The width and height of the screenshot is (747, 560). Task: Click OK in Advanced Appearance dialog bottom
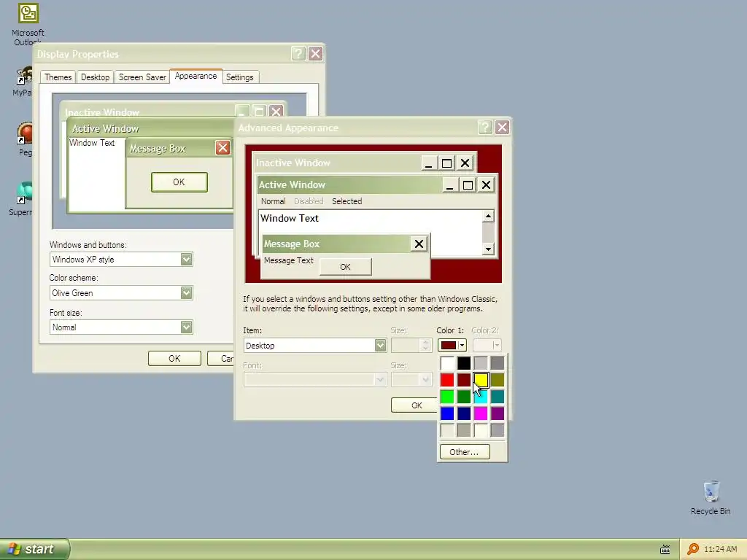[414, 405]
